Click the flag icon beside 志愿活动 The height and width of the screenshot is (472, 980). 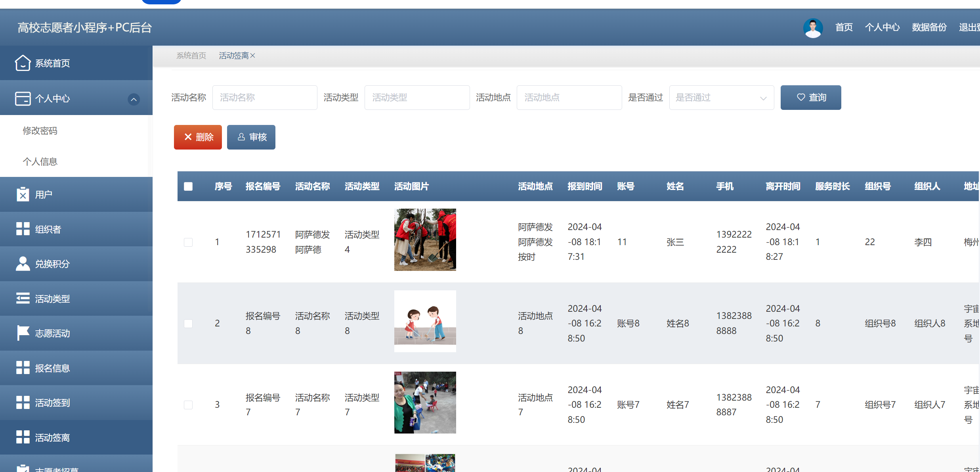click(x=23, y=333)
